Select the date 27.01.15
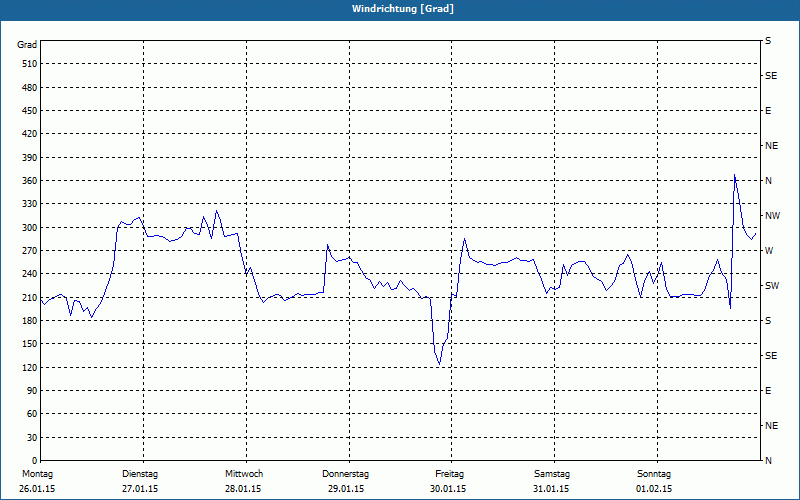This screenshot has height=500, width=800. tap(140, 489)
